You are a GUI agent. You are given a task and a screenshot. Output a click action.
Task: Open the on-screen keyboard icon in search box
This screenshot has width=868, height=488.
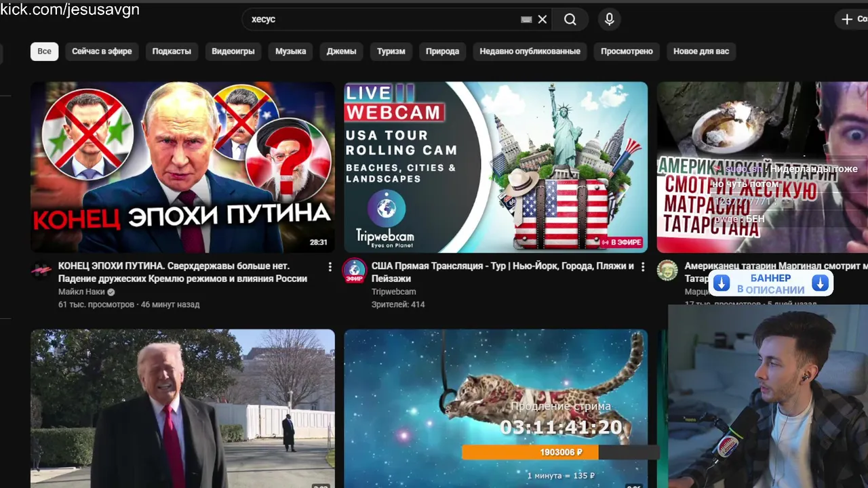pyautogui.click(x=526, y=20)
